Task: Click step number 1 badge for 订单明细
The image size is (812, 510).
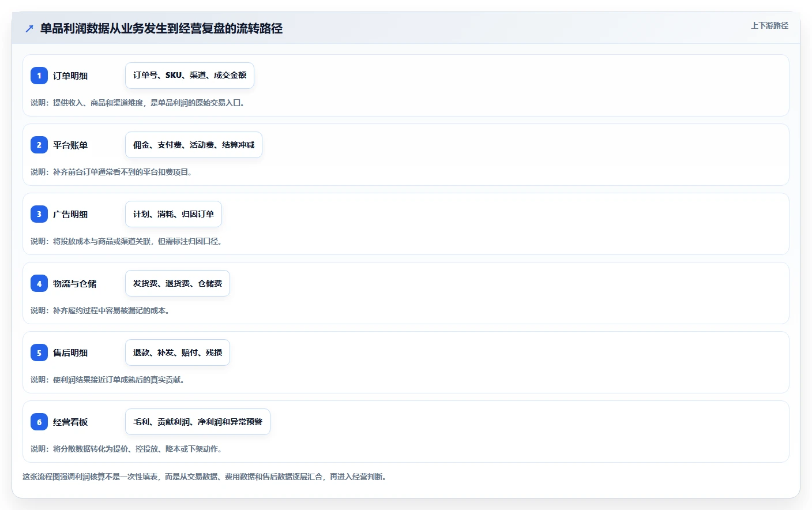Action: [x=39, y=76]
